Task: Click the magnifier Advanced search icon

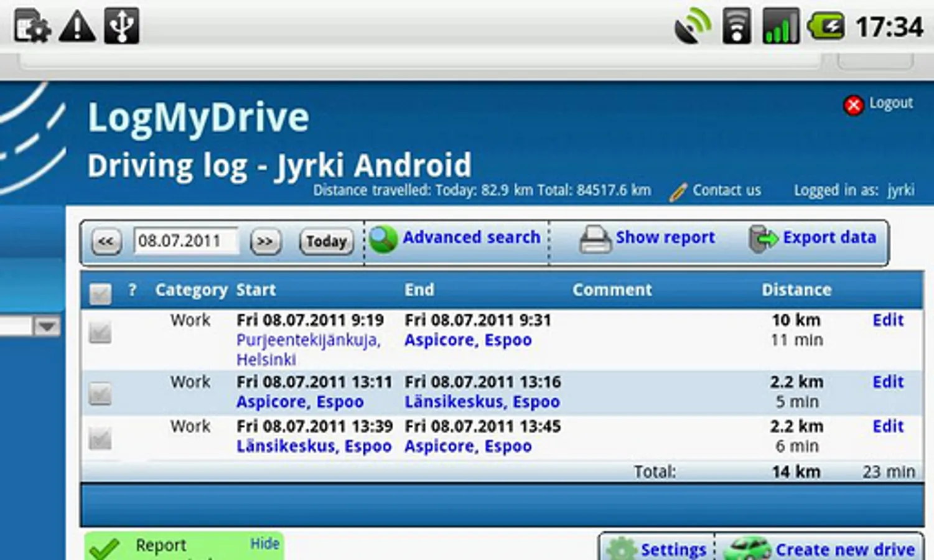Action: pos(383,239)
